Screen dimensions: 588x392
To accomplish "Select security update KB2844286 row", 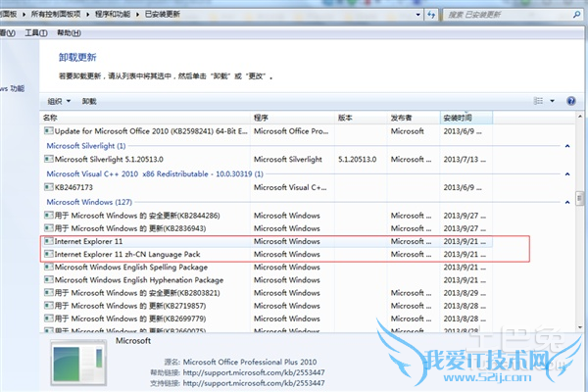I will (266, 216).
